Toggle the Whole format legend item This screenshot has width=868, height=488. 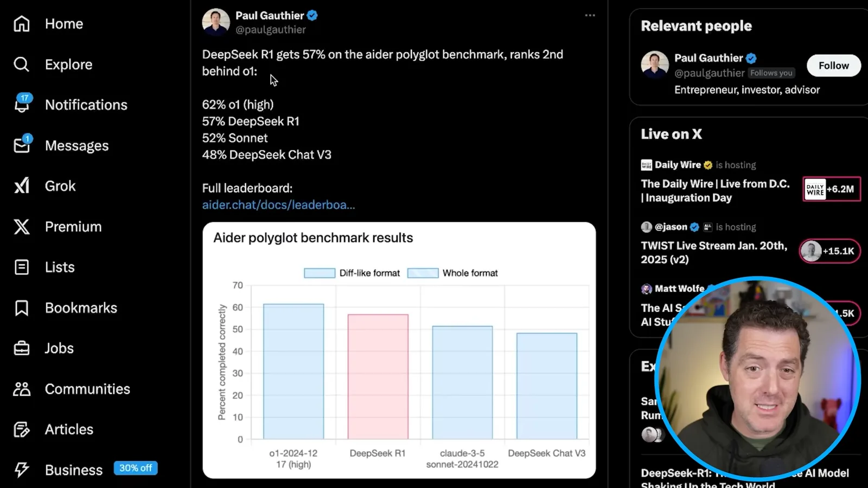click(452, 273)
